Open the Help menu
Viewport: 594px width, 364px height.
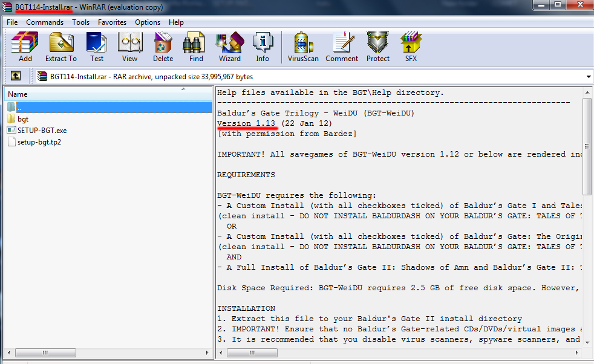click(176, 22)
